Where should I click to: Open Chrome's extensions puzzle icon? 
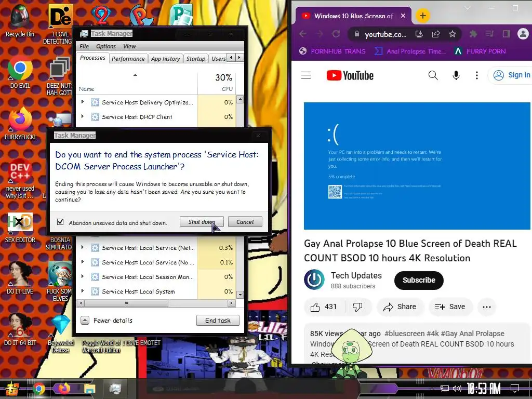473,34
